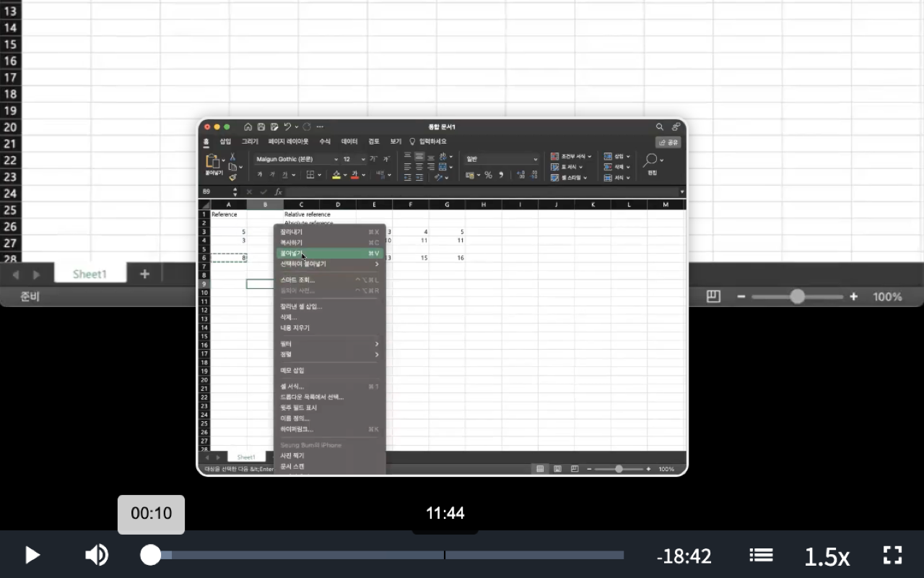This screenshot has height=578, width=924.
Task: Choose 메모 삽입 in the preview context menu
Action: pyautogui.click(x=330, y=371)
